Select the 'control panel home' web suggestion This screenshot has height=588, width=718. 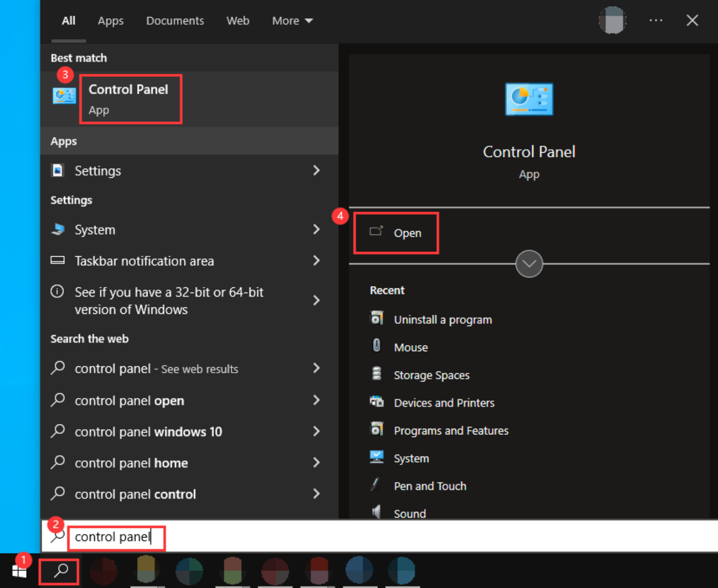(x=189, y=462)
